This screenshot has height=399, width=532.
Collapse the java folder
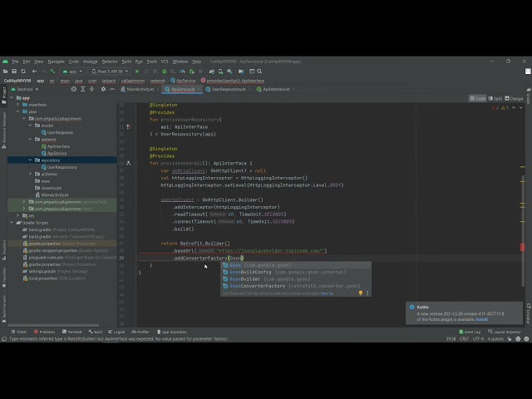point(18,111)
